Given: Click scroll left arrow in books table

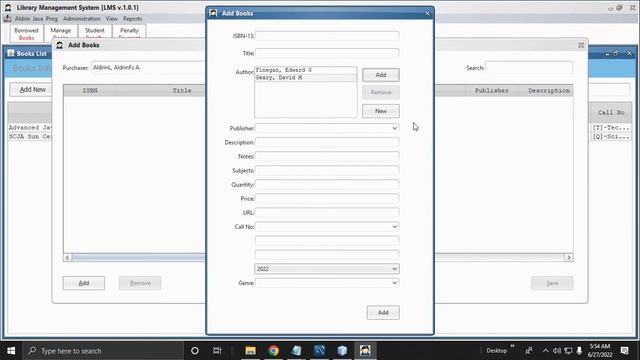Looking at the screenshot, I should click(x=67, y=258).
